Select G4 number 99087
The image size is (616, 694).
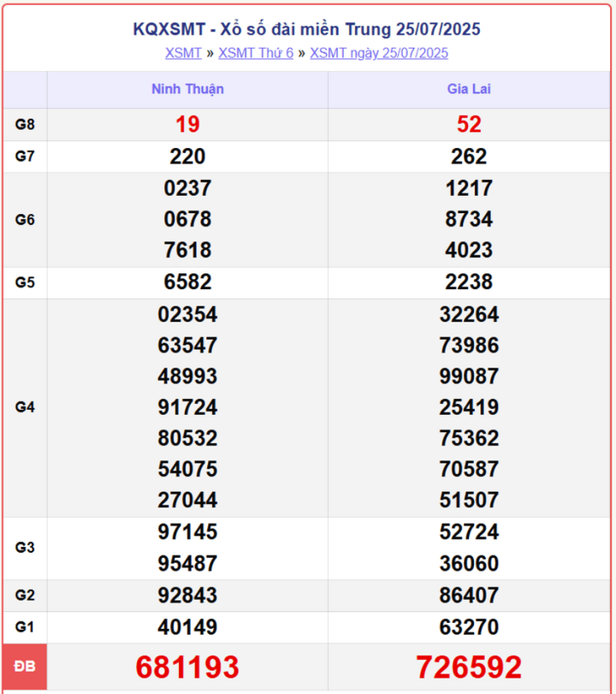click(469, 377)
